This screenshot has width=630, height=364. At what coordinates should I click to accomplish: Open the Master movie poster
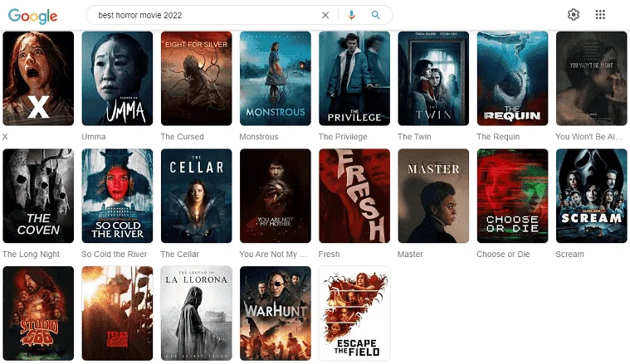click(433, 196)
